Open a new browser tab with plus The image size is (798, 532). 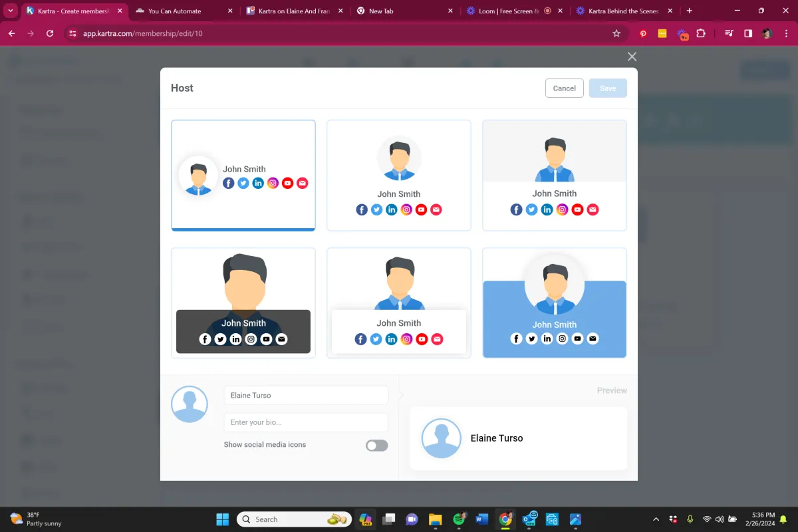(689, 11)
